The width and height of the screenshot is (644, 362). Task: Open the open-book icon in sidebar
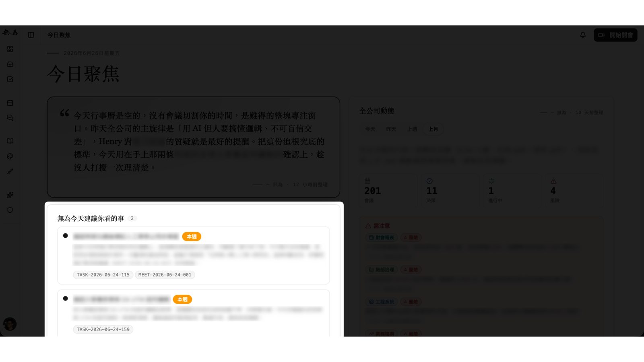tap(10, 141)
